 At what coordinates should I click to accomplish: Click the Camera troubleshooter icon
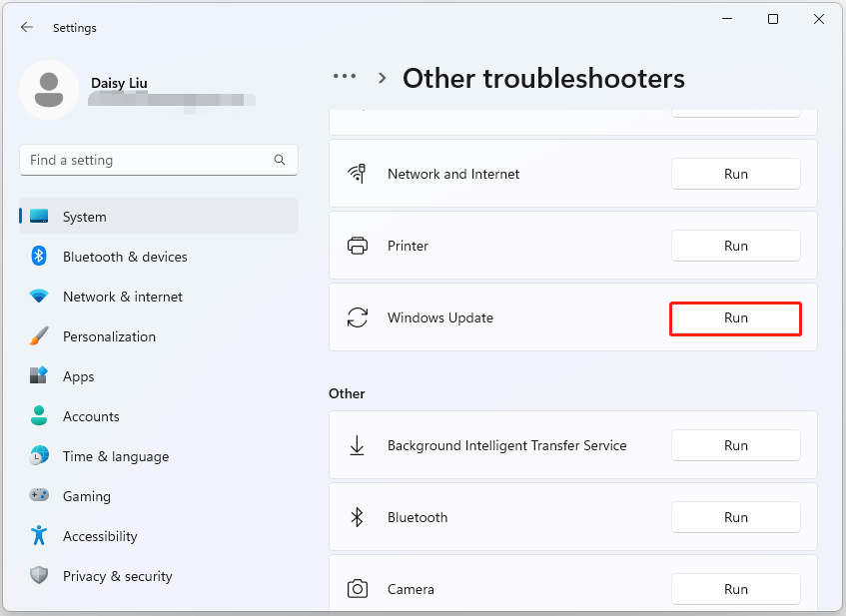click(x=358, y=589)
